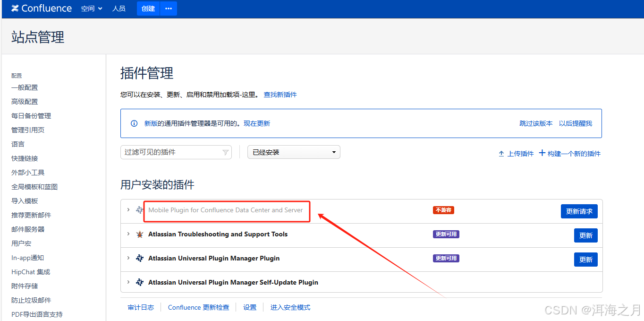Image resolution: width=644 pixels, height=321 pixels.
Task: Click 跳过该版本 in the banner
Action: click(536, 123)
